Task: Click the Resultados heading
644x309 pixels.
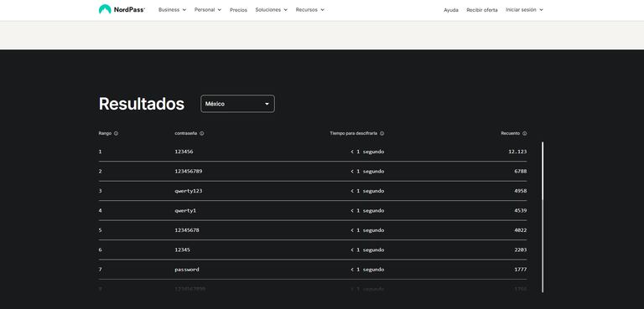Action: coord(141,104)
